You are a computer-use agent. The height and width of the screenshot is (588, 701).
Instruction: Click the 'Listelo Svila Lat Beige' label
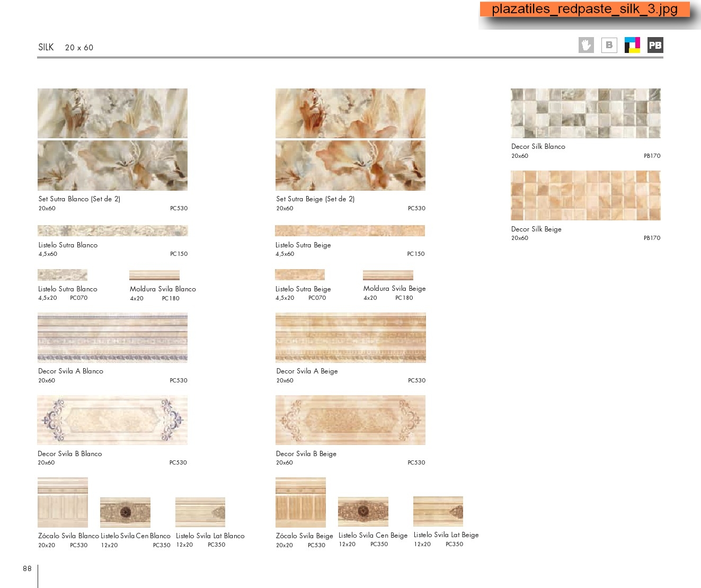(x=446, y=535)
